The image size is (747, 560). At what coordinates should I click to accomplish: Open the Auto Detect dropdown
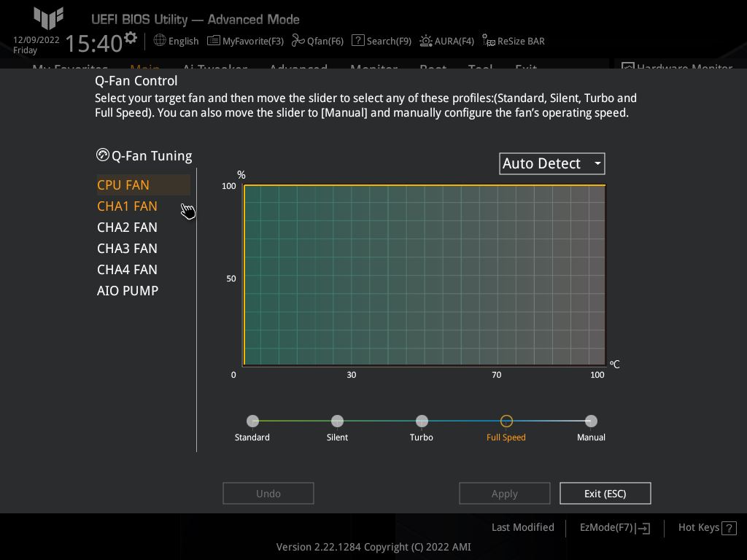pos(552,164)
